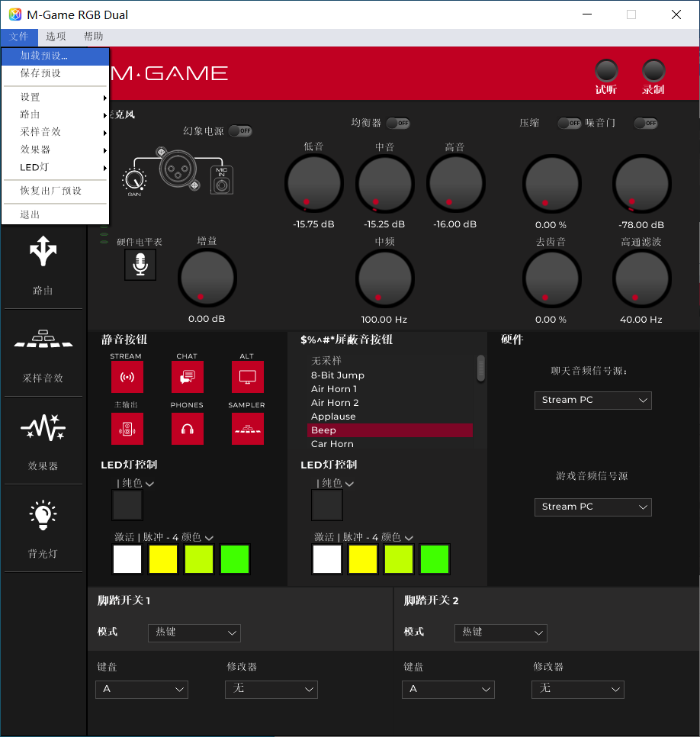Open the 路由 routing sidebar page
700x737 pixels.
click(x=43, y=265)
